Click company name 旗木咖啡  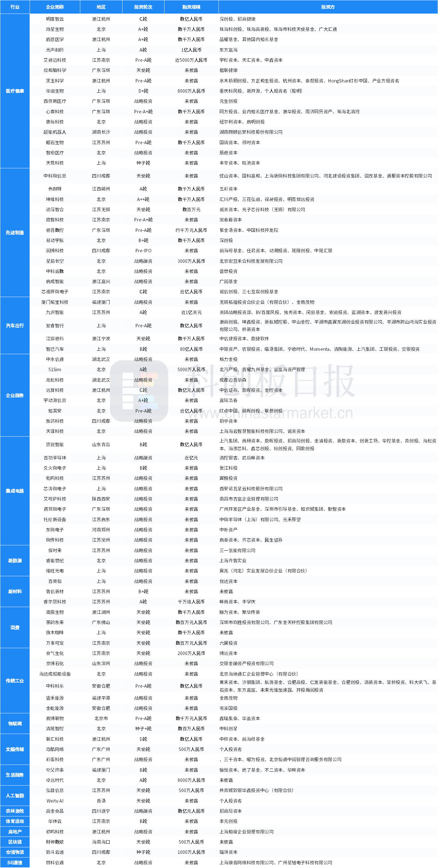[x=55, y=632]
